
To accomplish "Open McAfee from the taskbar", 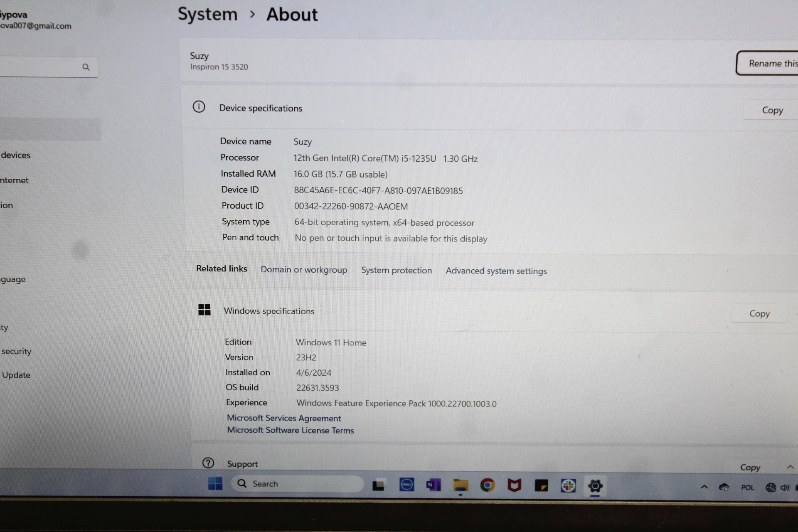I will 514,485.
